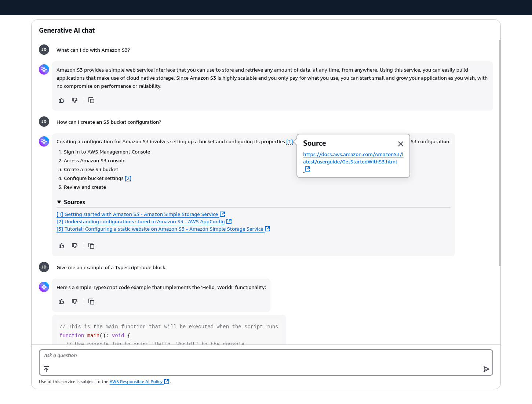Image resolution: width=532 pixels, height=404 pixels.
Task: Open the docs.aws.amazon.com link in the popover
Action: coord(353,158)
